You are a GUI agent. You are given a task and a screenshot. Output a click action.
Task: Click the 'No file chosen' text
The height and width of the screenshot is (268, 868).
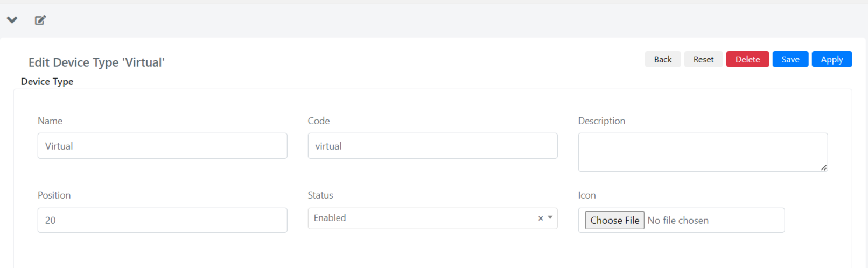678,220
